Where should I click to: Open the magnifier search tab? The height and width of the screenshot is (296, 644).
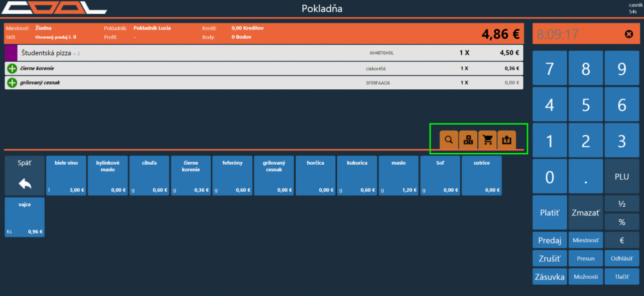click(x=449, y=140)
